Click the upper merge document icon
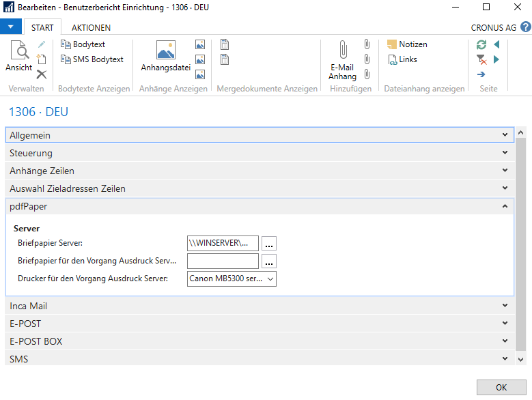This screenshot has height=400, width=532. [x=225, y=44]
